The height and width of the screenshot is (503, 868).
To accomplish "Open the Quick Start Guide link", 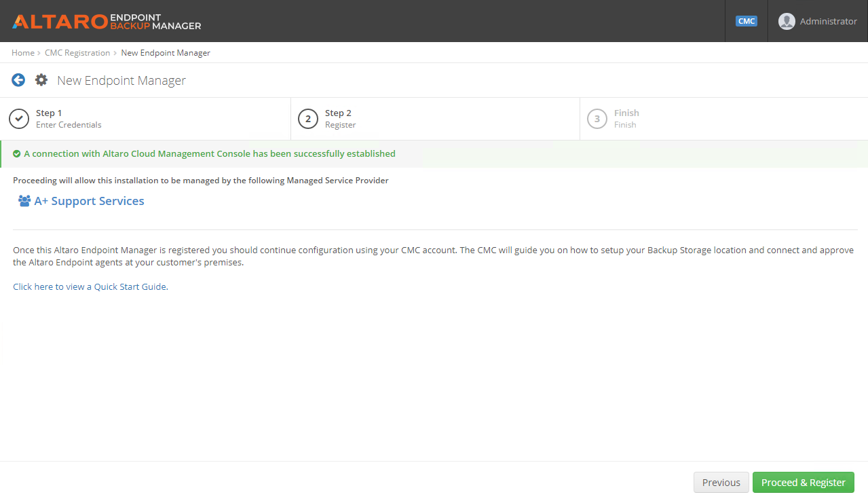I will tap(90, 286).
